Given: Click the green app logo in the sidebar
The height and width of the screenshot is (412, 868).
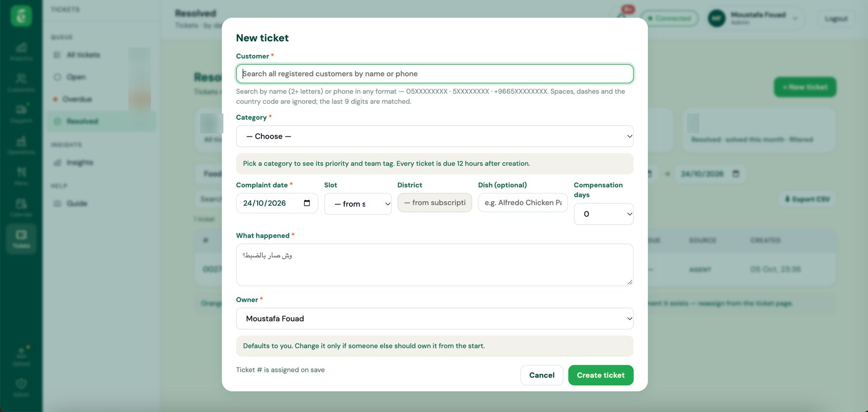Looking at the screenshot, I should [x=21, y=16].
